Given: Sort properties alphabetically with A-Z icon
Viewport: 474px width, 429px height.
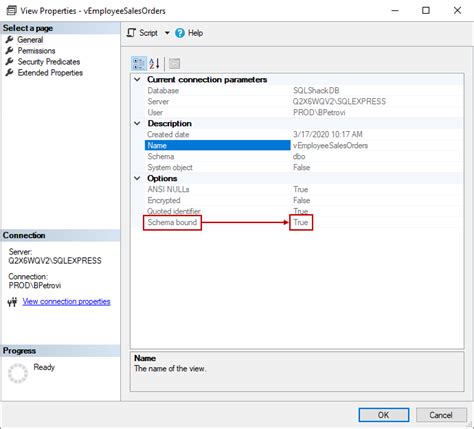Looking at the screenshot, I should pyautogui.click(x=154, y=63).
